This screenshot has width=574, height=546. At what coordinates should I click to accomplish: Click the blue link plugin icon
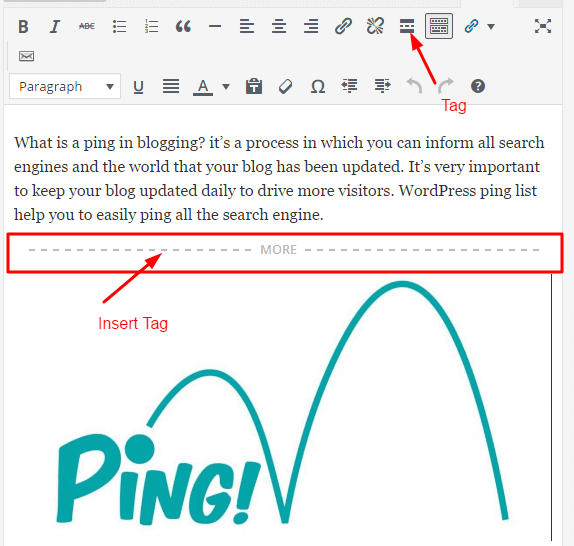click(471, 26)
